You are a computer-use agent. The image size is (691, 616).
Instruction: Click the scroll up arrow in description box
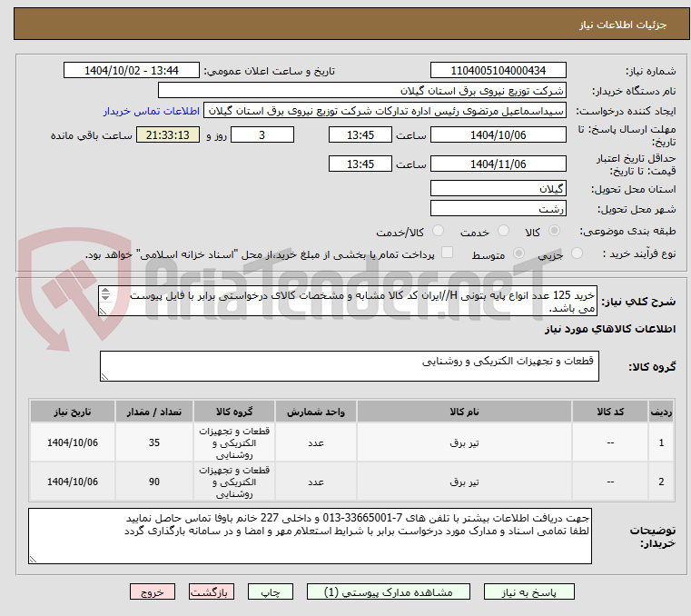click(x=106, y=291)
